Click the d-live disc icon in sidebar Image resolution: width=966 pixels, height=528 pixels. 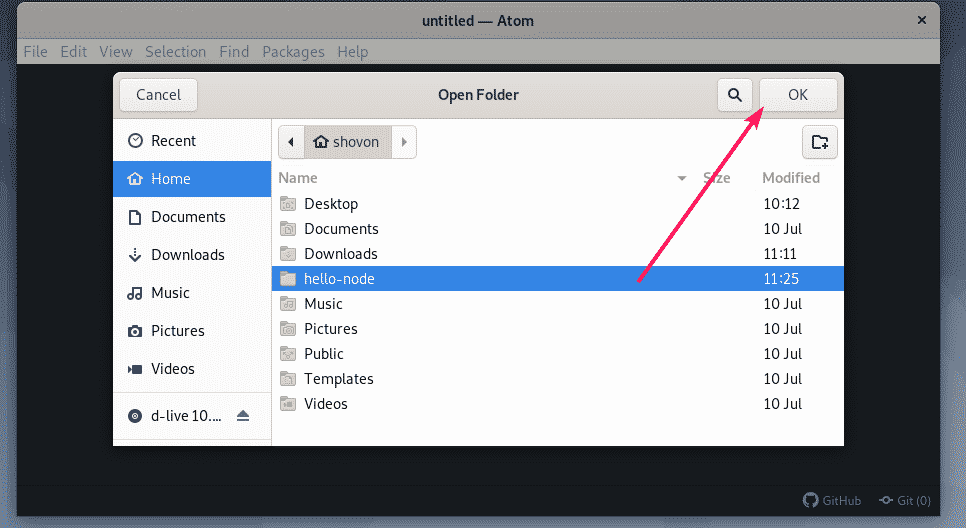tap(135, 416)
